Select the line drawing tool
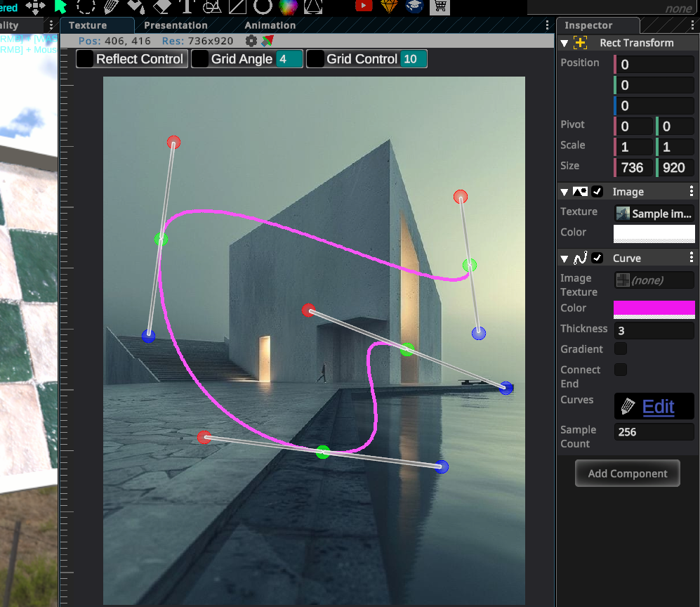 [237, 6]
